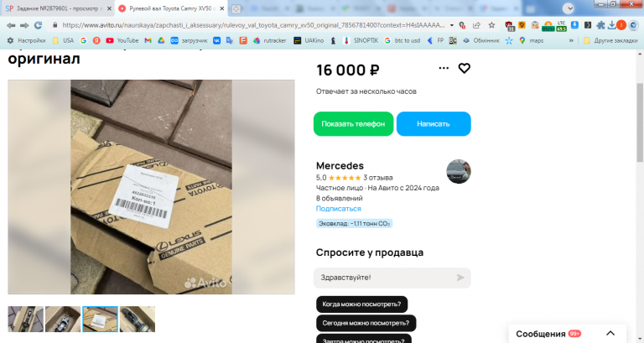The width and height of the screenshot is (644, 343).
Task: Add listing to favorites with heart icon
Action: (x=464, y=68)
